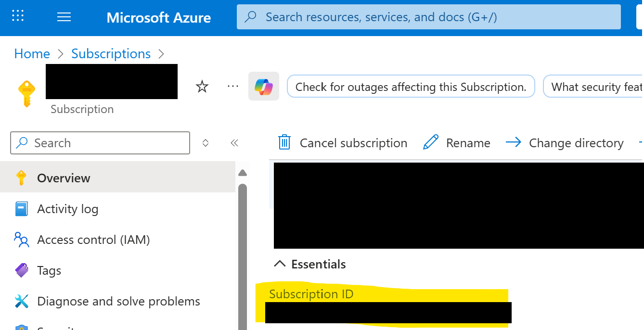Click the Cancel subscription trash icon

284,142
